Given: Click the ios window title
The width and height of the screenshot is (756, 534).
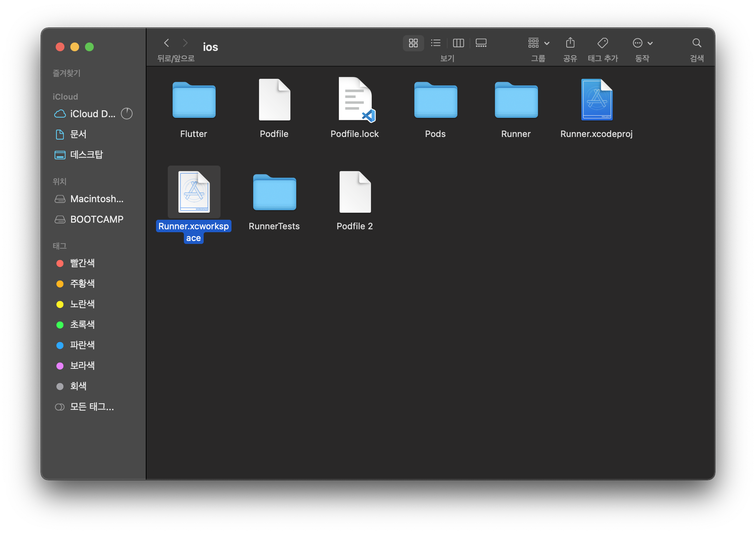Looking at the screenshot, I should pyautogui.click(x=211, y=47).
